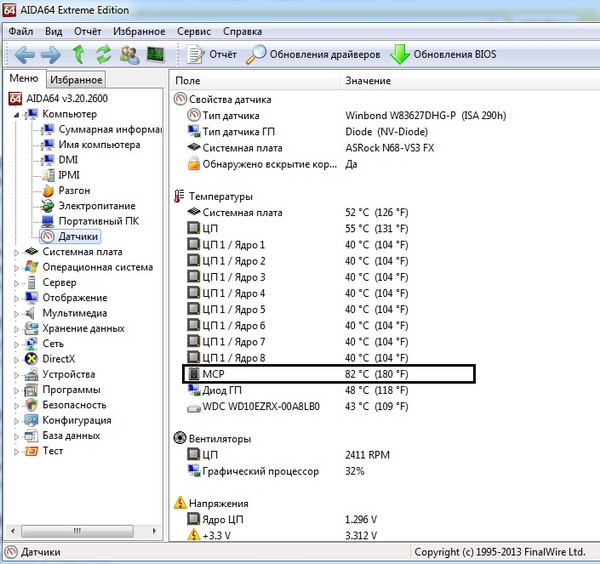This screenshot has height=564, width=600.
Task: Click the Программы tree icon
Action: pyautogui.click(x=31, y=390)
